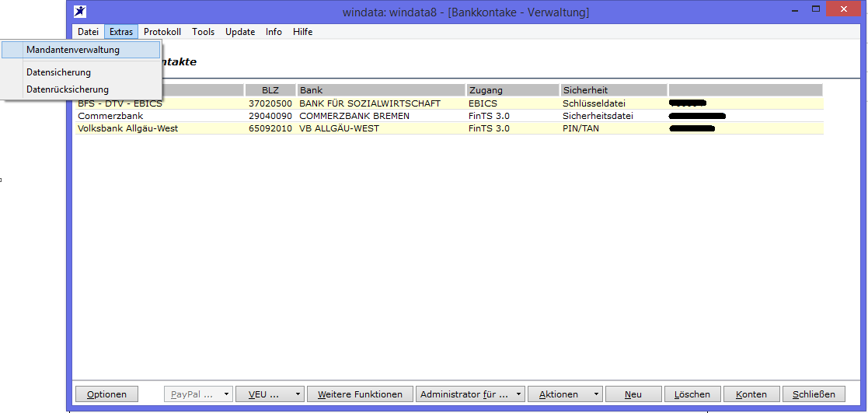Choose Datenrücksicherung from Extras menu

click(x=81, y=89)
